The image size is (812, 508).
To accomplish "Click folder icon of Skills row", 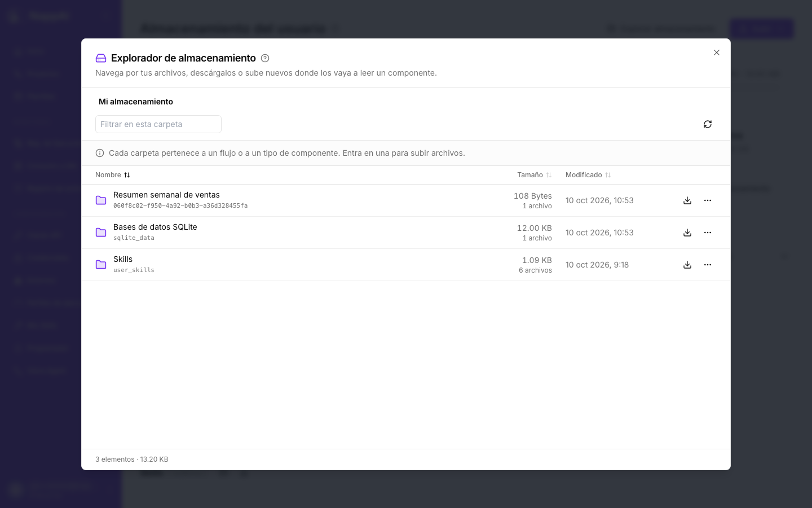I will click(x=101, y=265).
